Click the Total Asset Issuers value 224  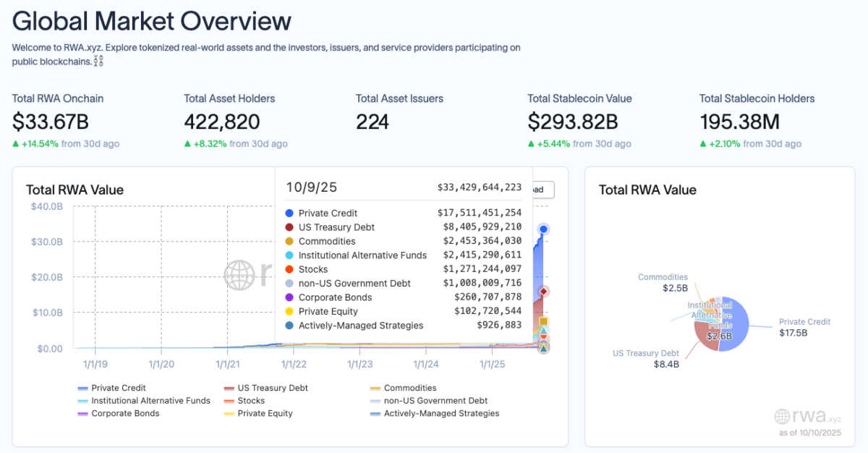372,122
